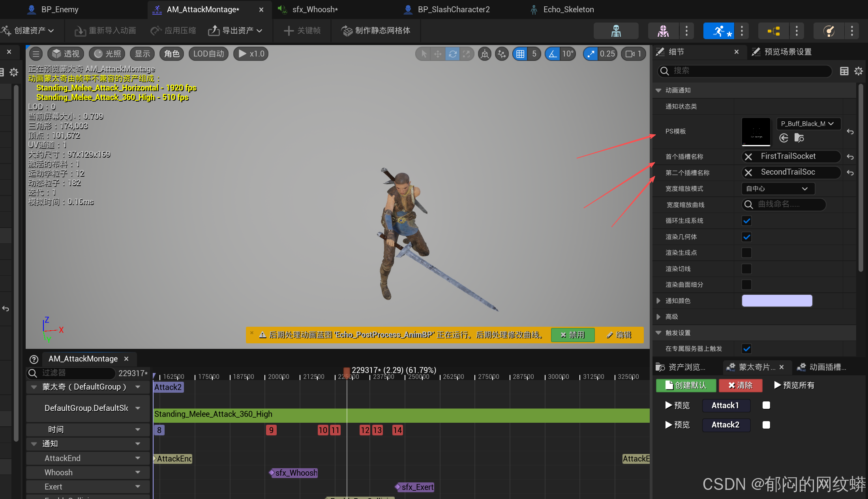868x499 pixels.
Task: Browse to PS template asset icon
Action: [x=799, y=138]
